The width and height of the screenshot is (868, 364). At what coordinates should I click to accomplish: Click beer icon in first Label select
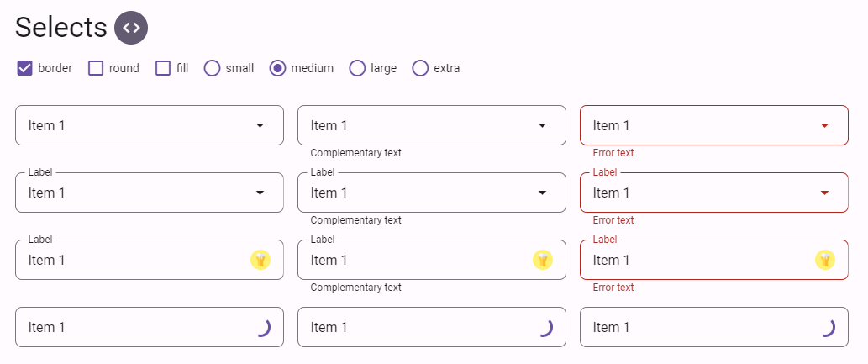coord(260,260)
